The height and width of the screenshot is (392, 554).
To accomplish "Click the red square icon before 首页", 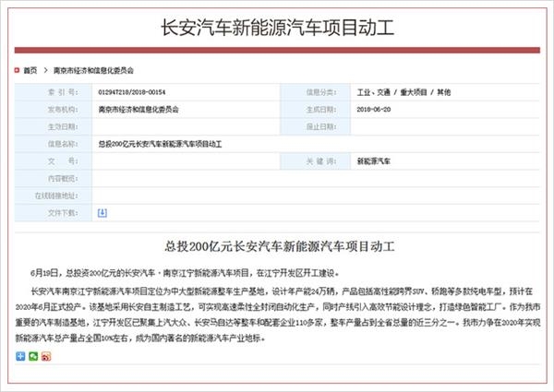I will (x=17, y=70).
